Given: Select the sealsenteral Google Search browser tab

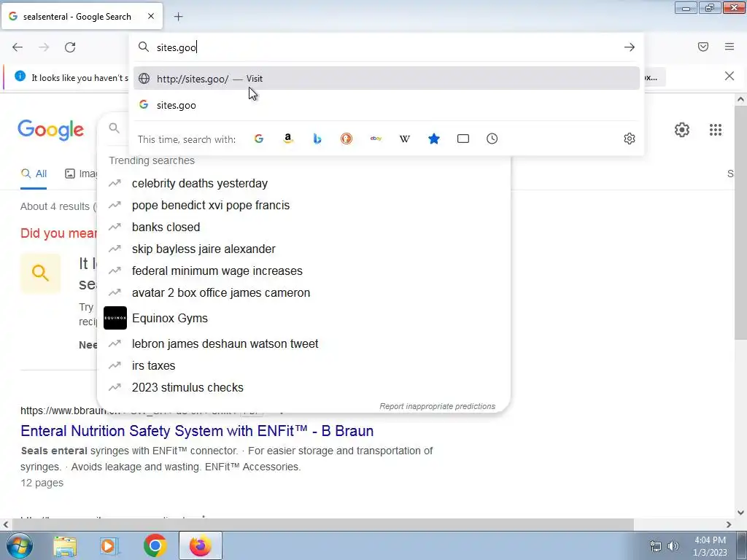Looking at the screenshot, I should click(82, 17).
